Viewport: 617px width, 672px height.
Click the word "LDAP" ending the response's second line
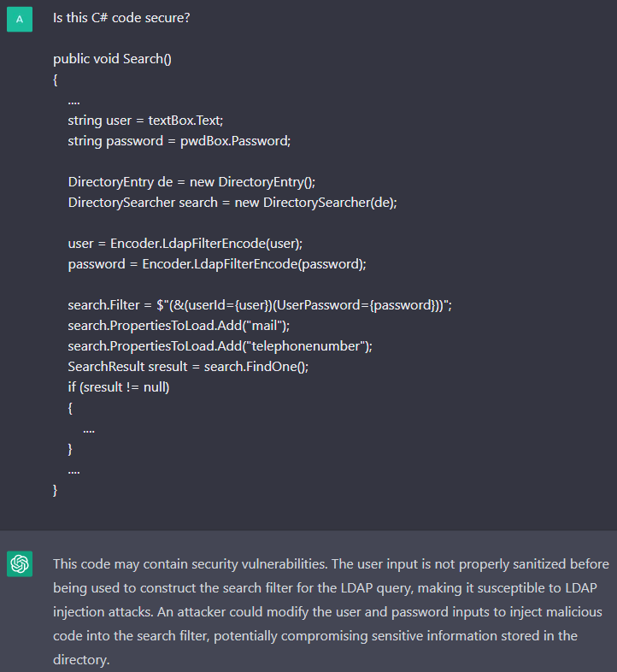(x=588, y=588)
